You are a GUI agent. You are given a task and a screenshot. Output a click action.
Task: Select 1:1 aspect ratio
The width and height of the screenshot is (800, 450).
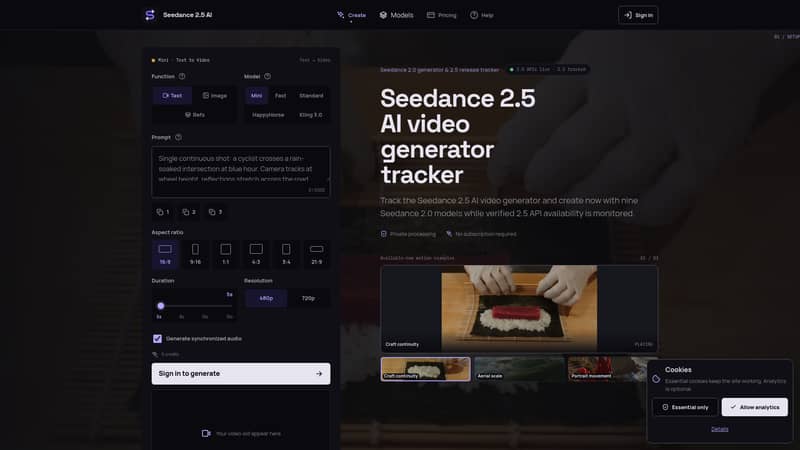(226, 254)
